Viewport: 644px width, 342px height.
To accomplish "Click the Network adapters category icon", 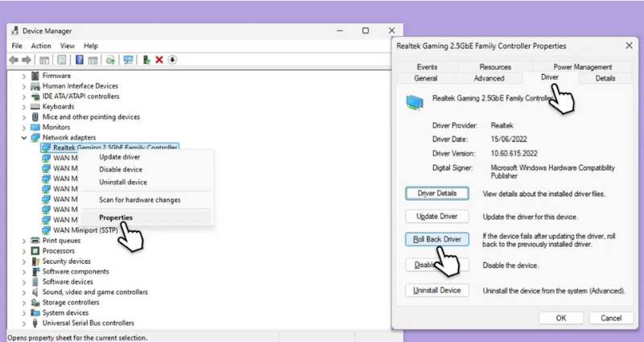I will coord(35,138).
